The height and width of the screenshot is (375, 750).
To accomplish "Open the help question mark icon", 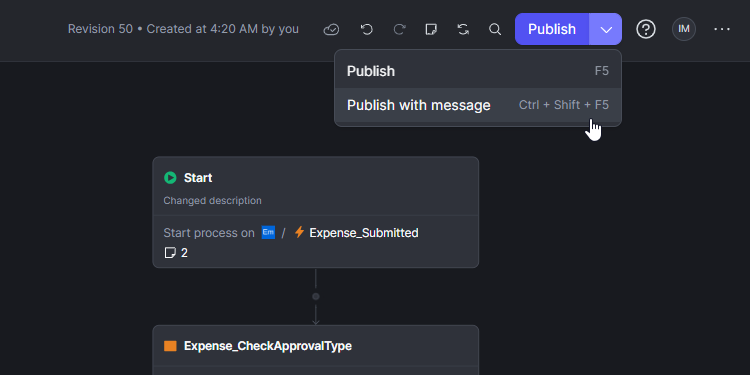I will (x=646, y=29).
